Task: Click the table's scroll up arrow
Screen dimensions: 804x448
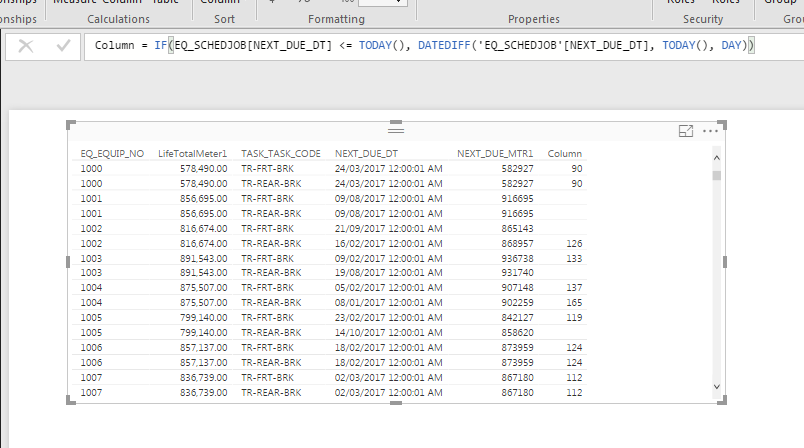Action: (717, 158)
